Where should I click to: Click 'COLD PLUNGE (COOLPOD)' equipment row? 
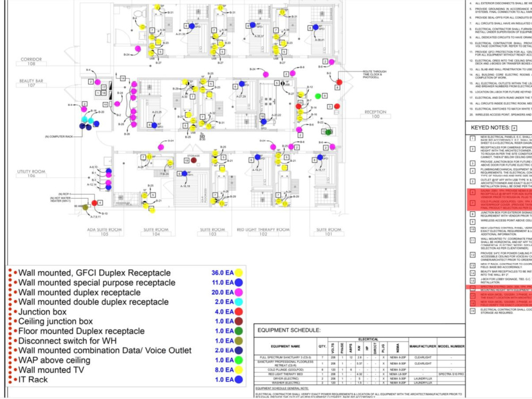point(360,370)
